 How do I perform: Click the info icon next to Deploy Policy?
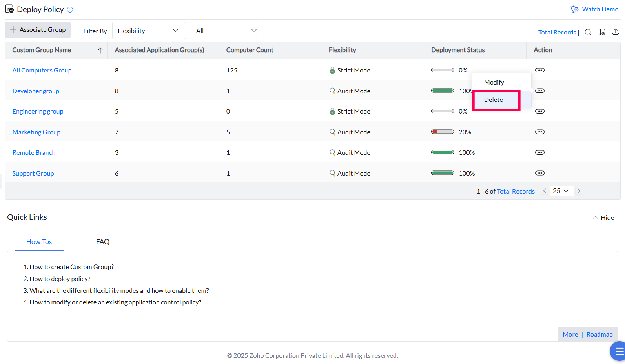click(x=70, y=10)
